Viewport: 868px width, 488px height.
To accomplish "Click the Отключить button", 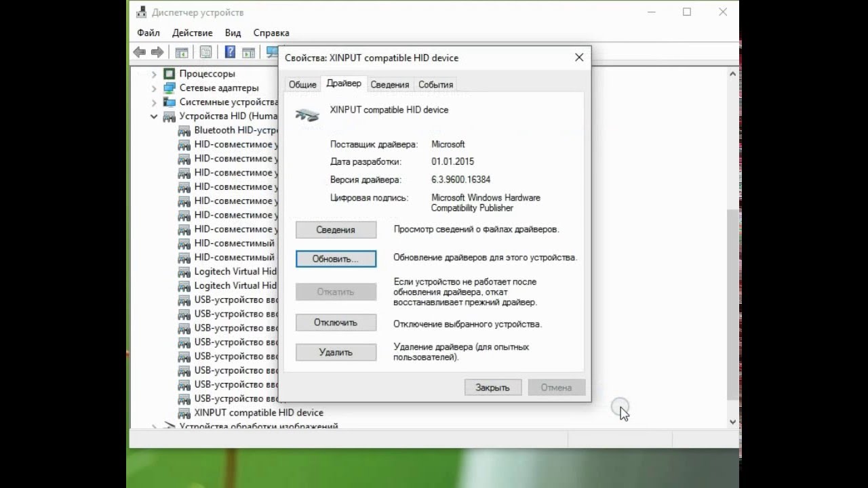I will [x=336, y=323].
